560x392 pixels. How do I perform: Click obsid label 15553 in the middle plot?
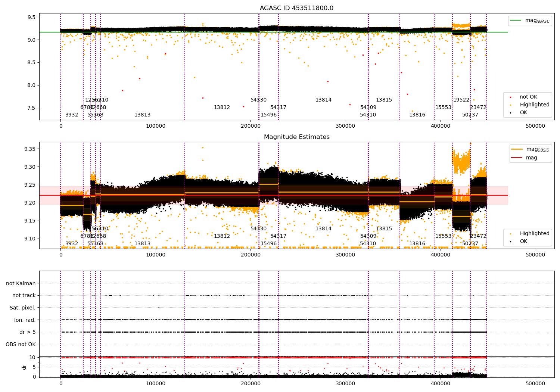(x=443, y=236)
